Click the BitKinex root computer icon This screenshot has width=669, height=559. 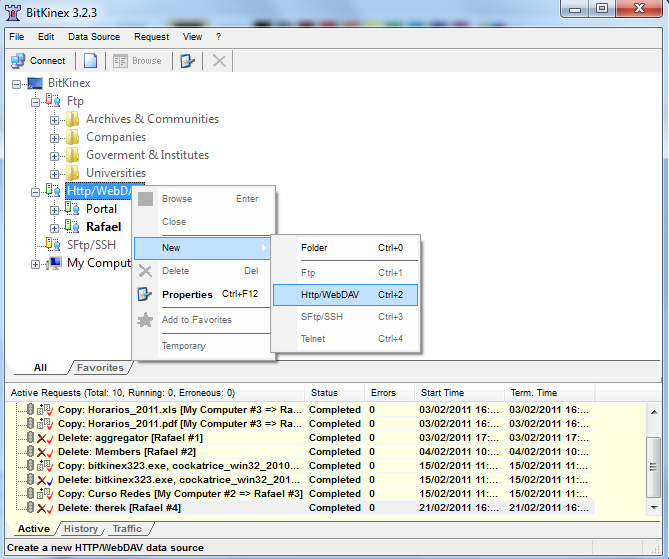tap(35, 83)
